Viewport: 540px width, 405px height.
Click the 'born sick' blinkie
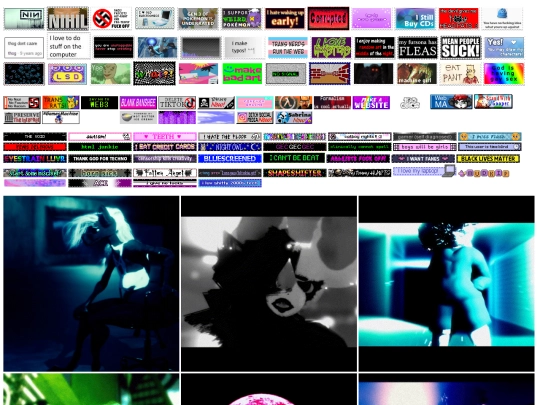(100, 173)
